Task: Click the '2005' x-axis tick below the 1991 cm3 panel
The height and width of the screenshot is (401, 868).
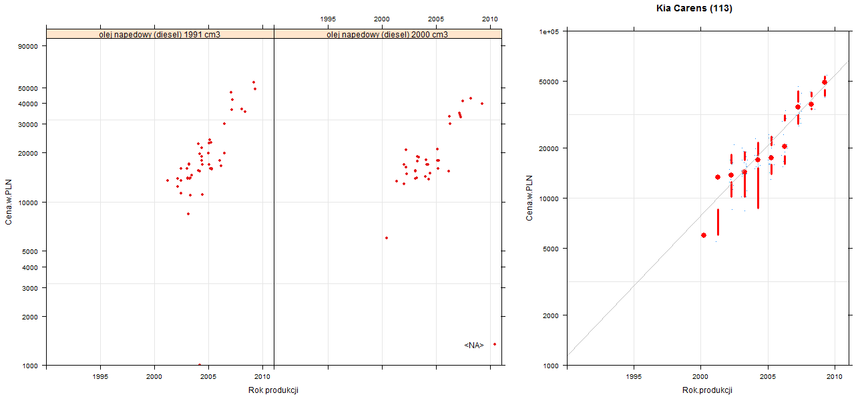Action: pyautogui.click(x=208, y=376)
